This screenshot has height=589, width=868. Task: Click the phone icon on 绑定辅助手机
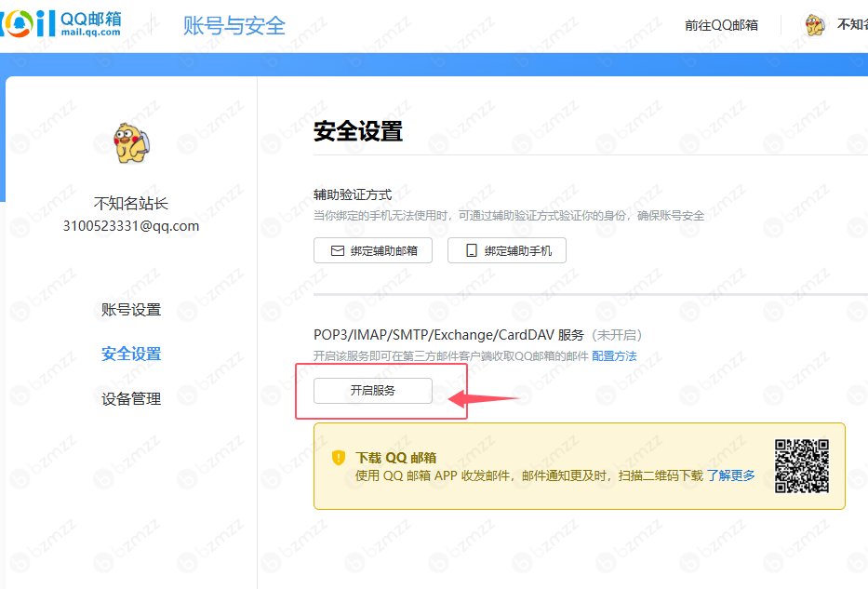click(x=471, y=251)
